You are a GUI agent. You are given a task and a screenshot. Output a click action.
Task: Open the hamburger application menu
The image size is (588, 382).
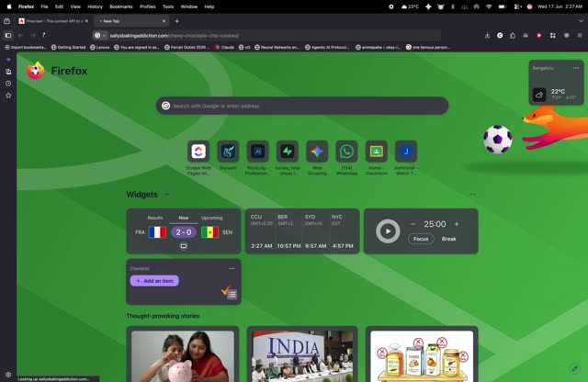pyautogui.click(x=580, y=35)
